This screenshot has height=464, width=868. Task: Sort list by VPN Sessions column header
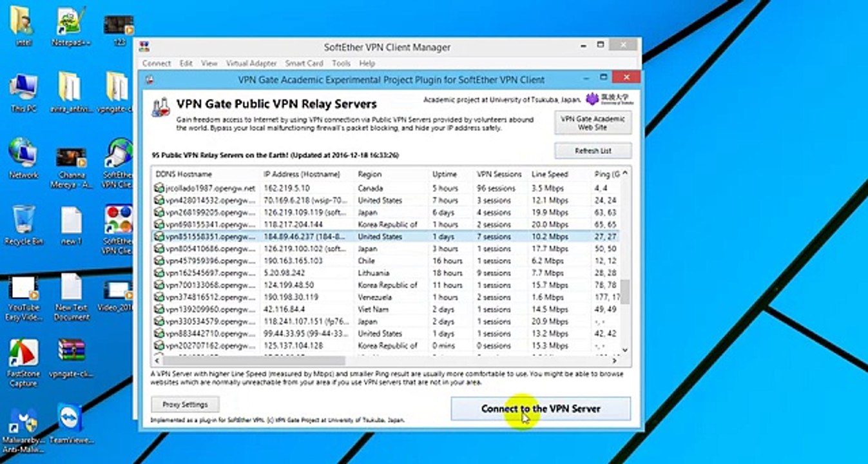pos(501,174)
